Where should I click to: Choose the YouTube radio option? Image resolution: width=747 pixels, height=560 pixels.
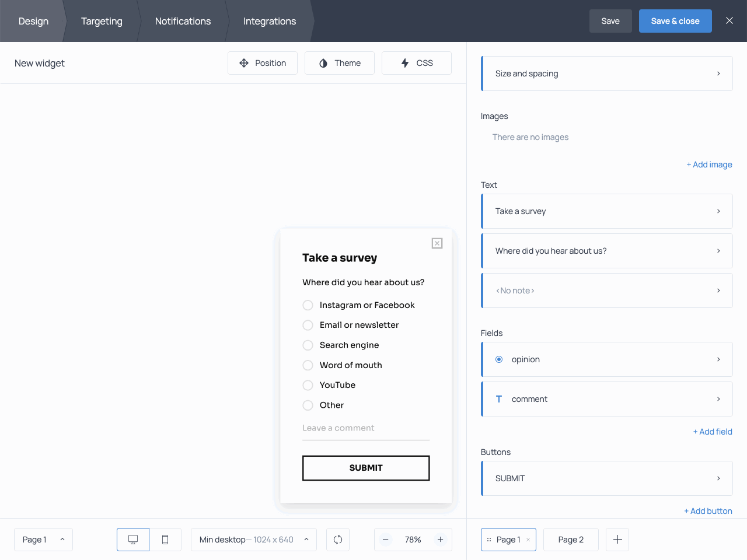point(308,385)
